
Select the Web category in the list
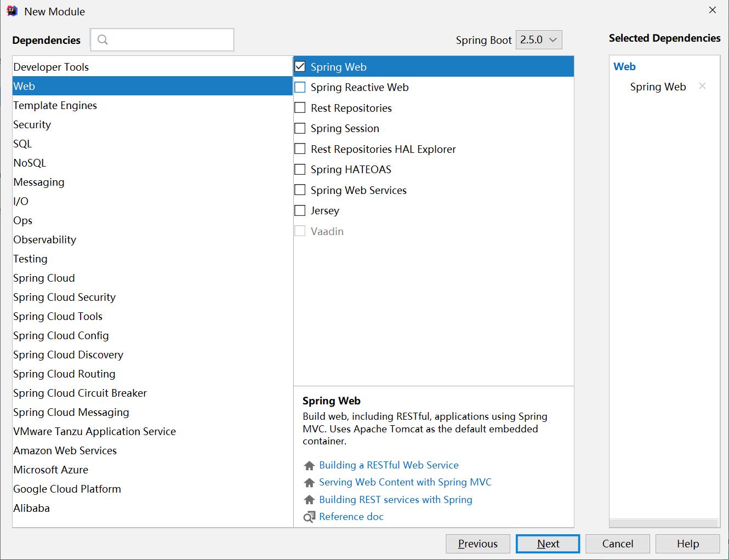(x=152, y=86)
